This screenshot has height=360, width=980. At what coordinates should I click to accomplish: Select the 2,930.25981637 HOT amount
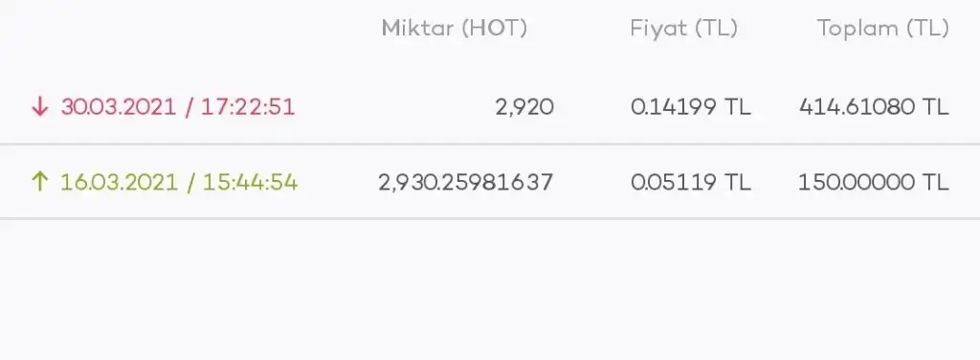click(466, 183)
